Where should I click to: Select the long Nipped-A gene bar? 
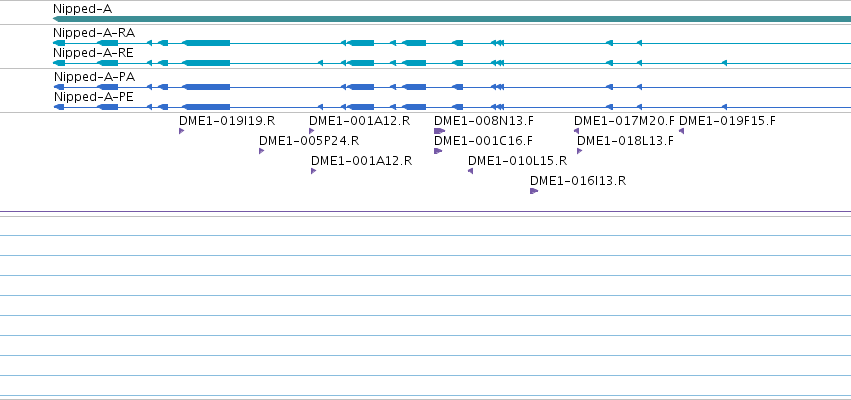(452, 19)
